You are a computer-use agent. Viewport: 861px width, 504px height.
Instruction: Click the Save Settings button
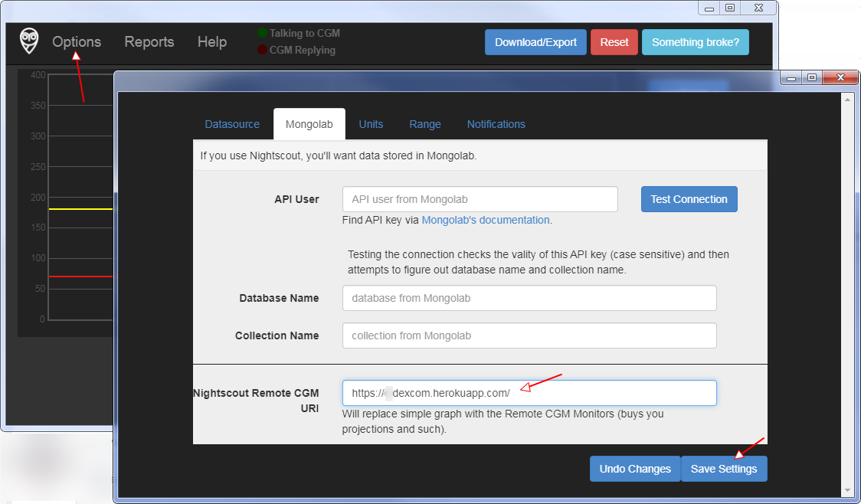click(724, 469)
